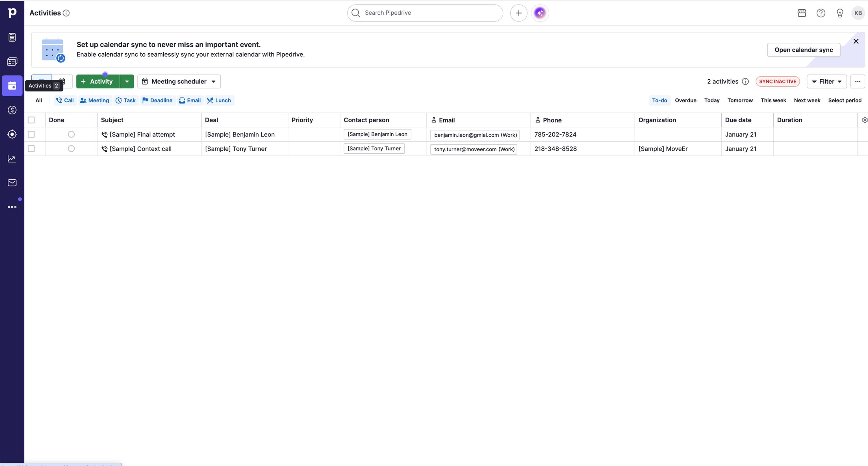Focus the Search Pipedrive field
This screenshot has height=466, width=868.
pyautogui.click(x=425, y=13)
